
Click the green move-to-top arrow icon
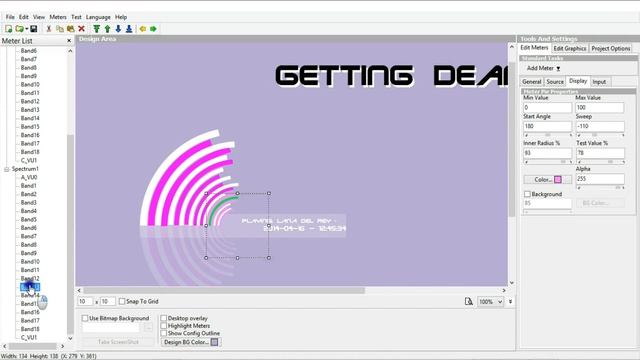96,29
